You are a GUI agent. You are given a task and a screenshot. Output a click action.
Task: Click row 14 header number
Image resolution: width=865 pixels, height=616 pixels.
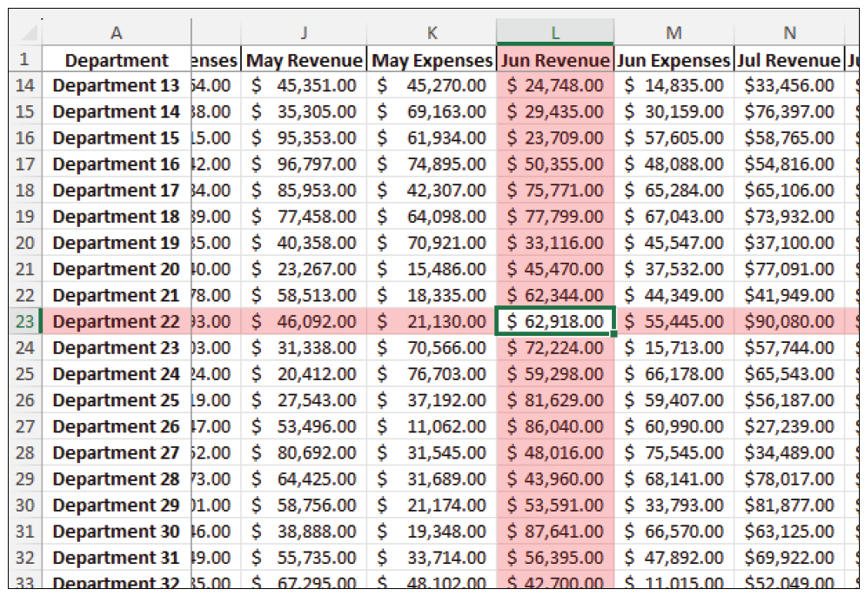[x=24, y=85]
